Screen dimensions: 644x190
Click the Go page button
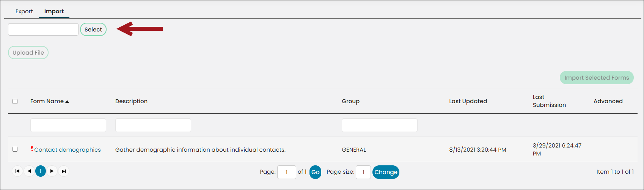[316, 172]
